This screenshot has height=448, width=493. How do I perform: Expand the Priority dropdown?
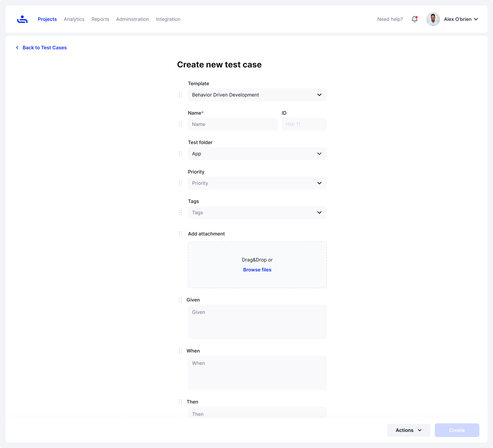[257, 183]
